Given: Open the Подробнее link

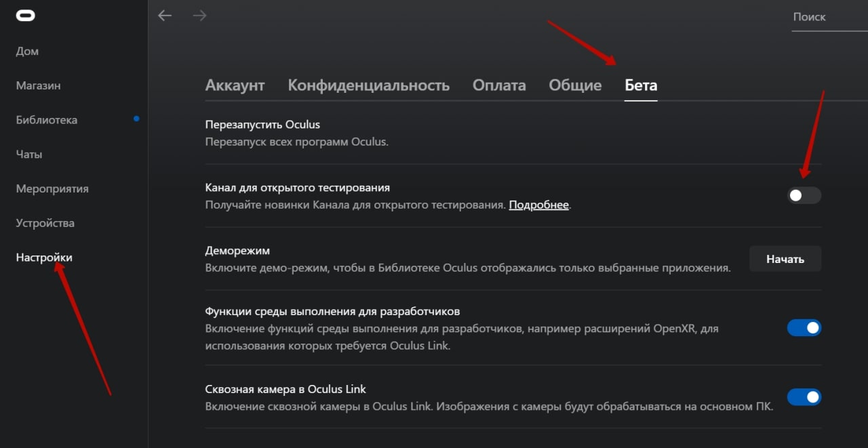Looking at the screenshot, I should coord(538,205).
